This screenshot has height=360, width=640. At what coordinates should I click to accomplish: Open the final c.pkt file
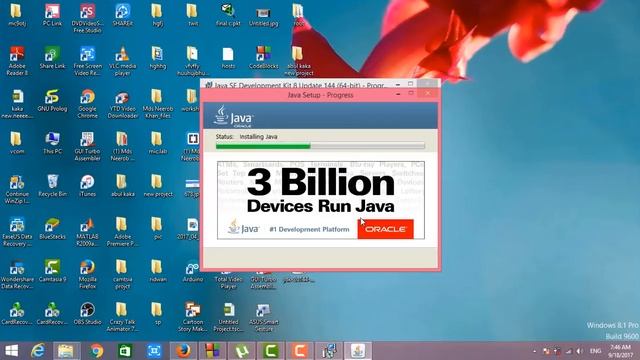pyautogui.click(x=228, y=16)
